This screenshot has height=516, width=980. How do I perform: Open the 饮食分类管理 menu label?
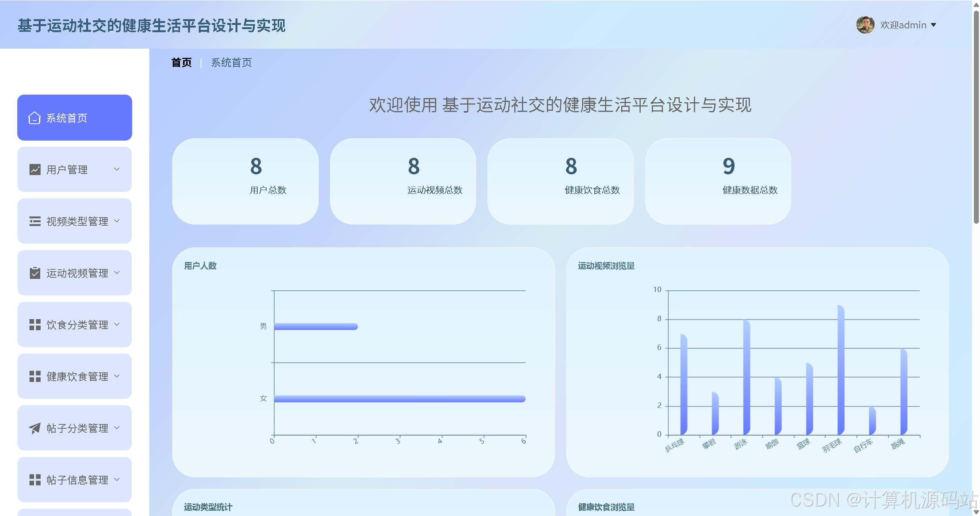[x=77, y=325]
